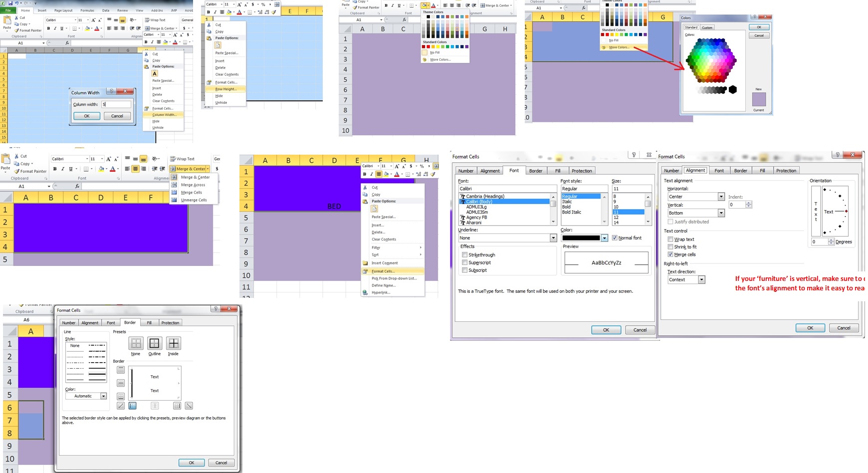Click the help '?' button of Format Cells Font dialog
The image size is (868, 473).
click(x=634, y=155)
